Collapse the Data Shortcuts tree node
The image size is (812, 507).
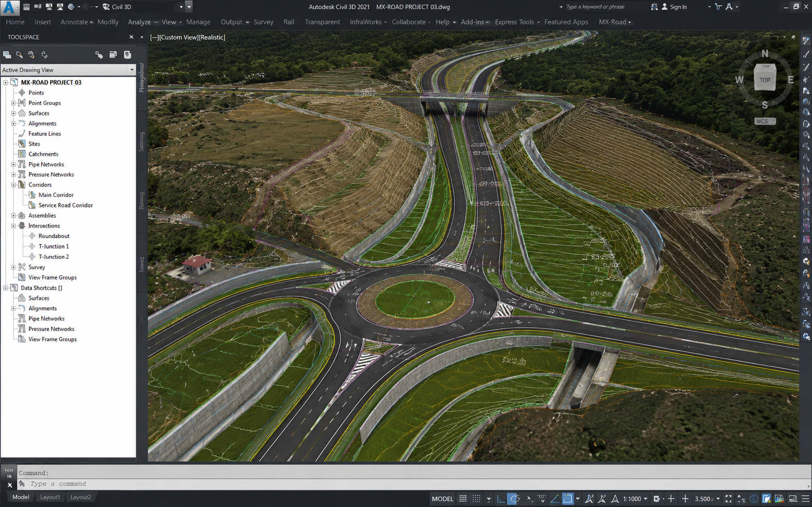pyautogui.click(x=6, y=288)
